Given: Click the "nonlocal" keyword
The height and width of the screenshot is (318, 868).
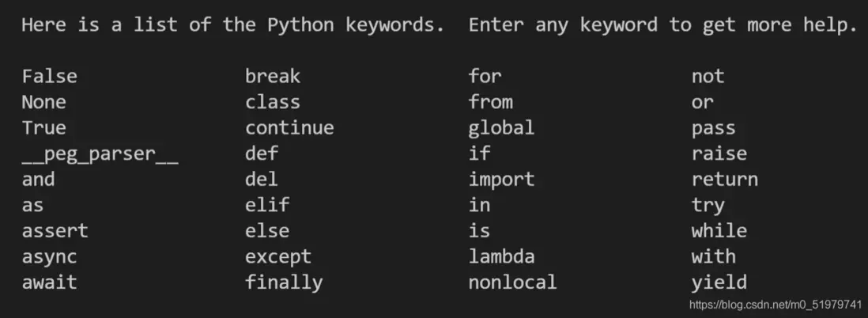Looking at the screenshot, I should pos(512,282).
